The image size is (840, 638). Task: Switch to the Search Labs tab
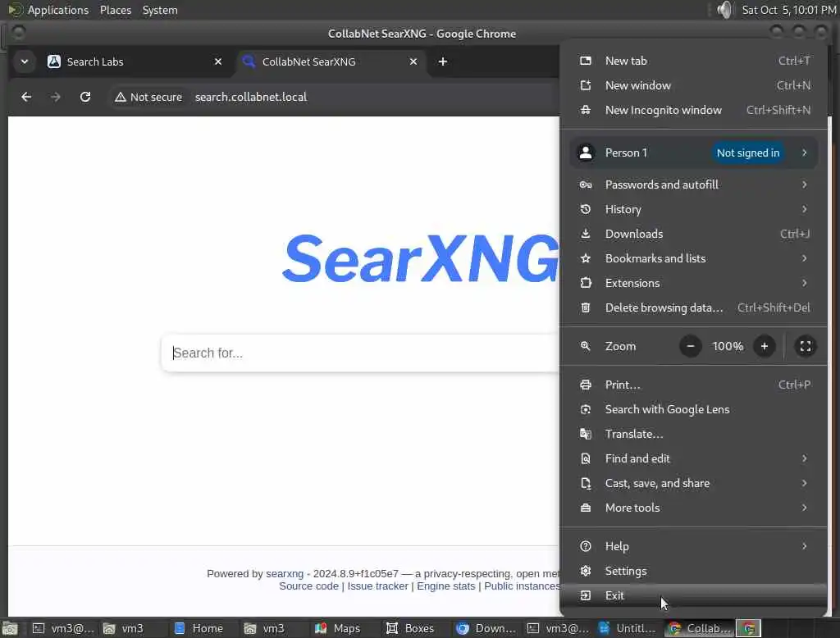tap(134, 62)
